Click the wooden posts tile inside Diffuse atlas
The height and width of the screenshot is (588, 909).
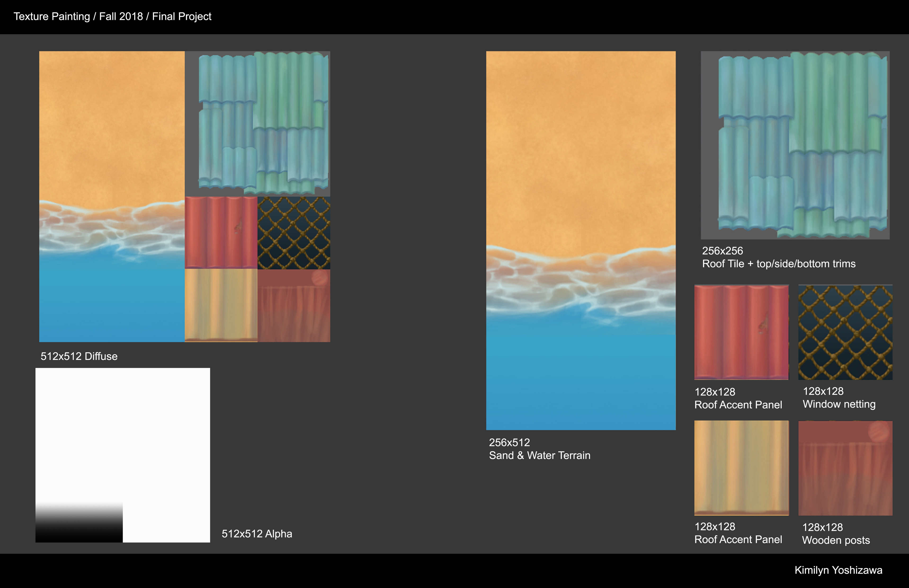coord(294,306)
